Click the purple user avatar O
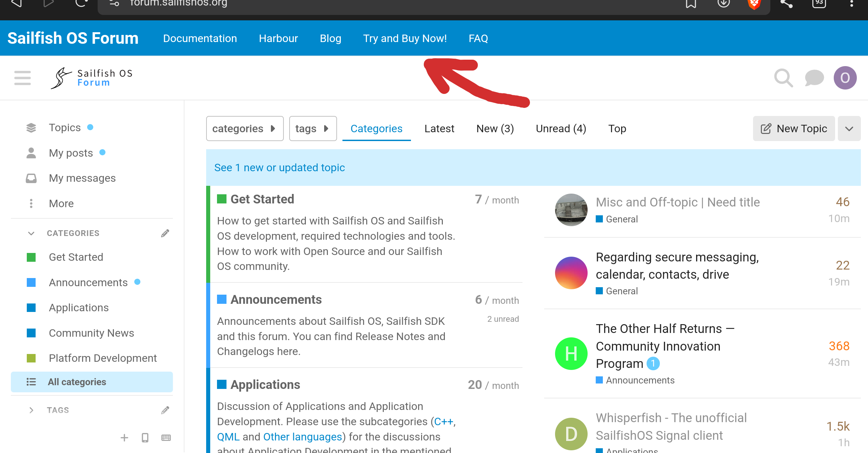 pyautogui.click(x=845, y=78)
